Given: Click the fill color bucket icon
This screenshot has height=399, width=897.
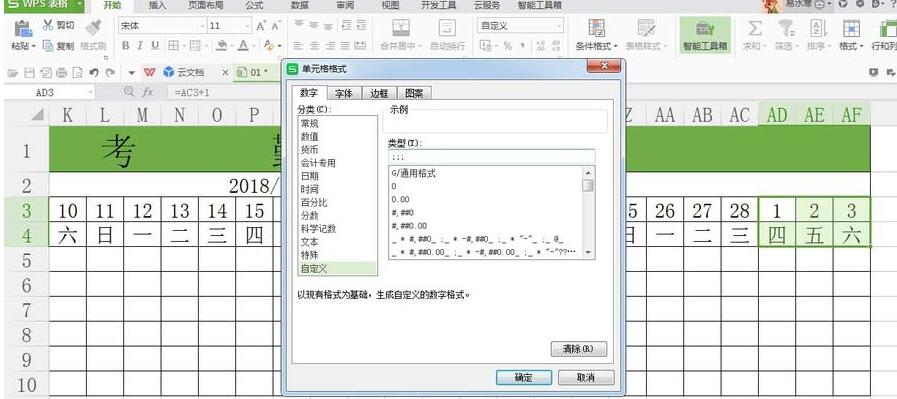Looking at the screenshot, I should [221, 46].
